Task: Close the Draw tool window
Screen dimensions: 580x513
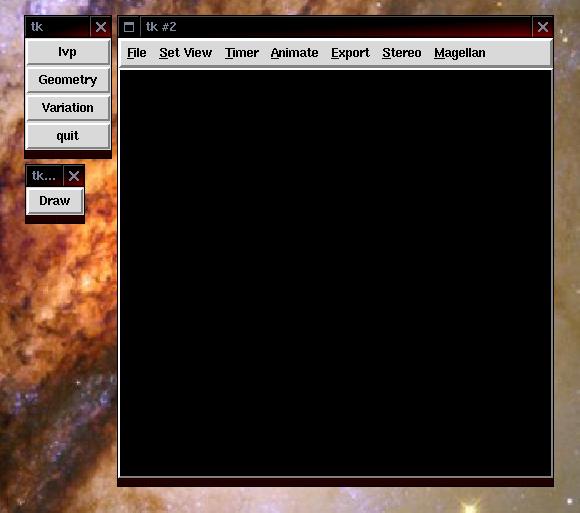Action: coord(74,176)
